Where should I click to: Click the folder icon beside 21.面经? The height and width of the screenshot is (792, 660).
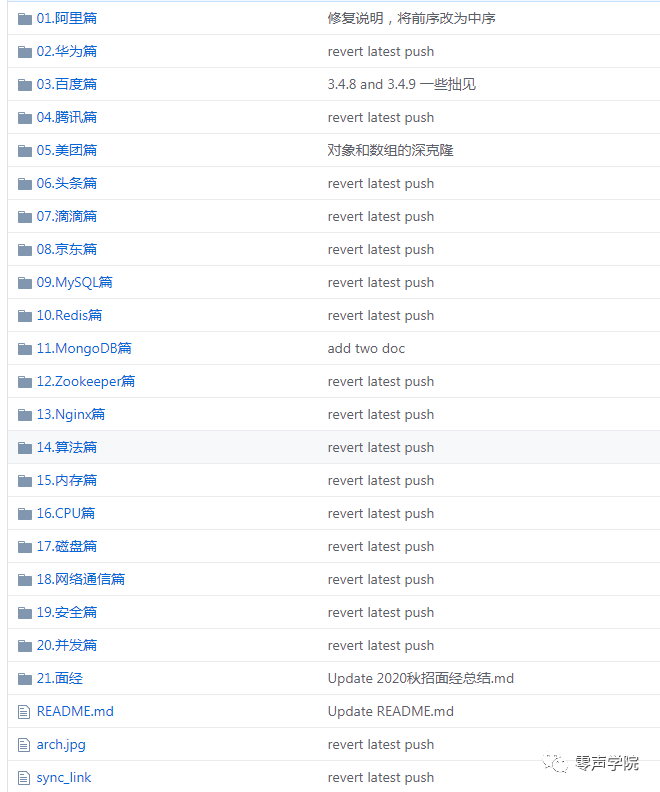25,679
